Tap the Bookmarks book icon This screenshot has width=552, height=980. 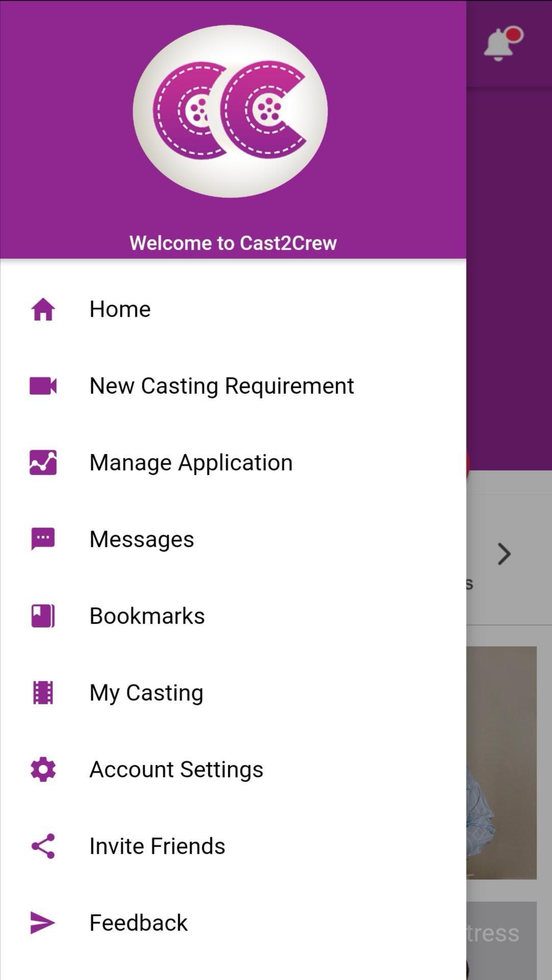coord(43,616)
